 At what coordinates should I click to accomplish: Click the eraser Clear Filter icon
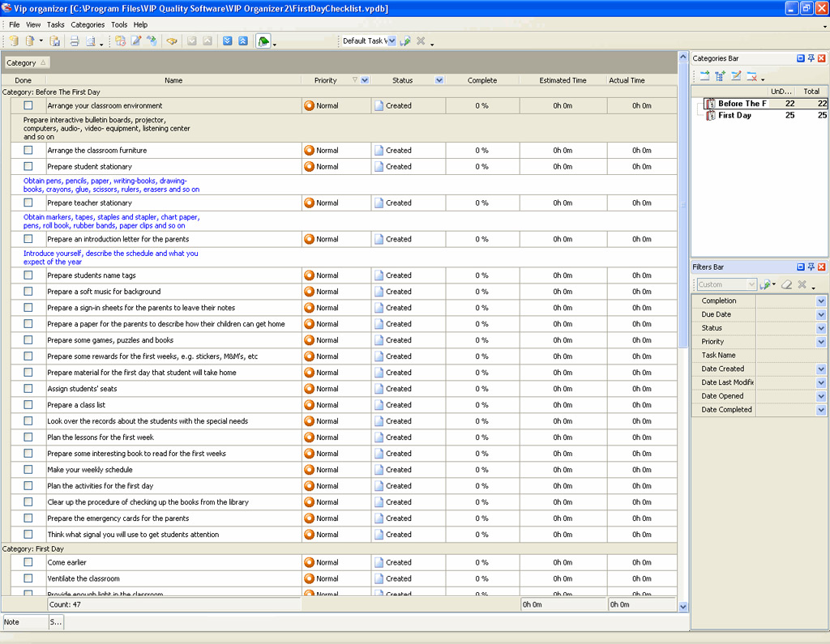[x=786, y=284]
